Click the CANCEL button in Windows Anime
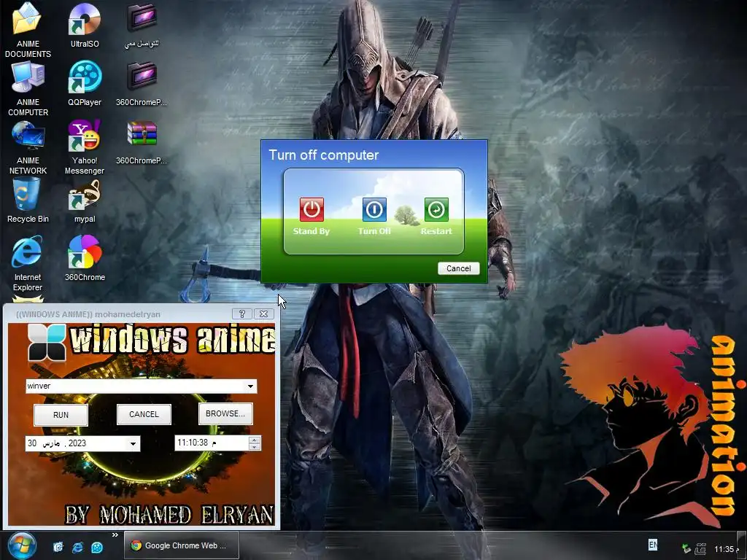Image resolution: width=747 pixels, height=560 pixels. click(x=144, y=414)
